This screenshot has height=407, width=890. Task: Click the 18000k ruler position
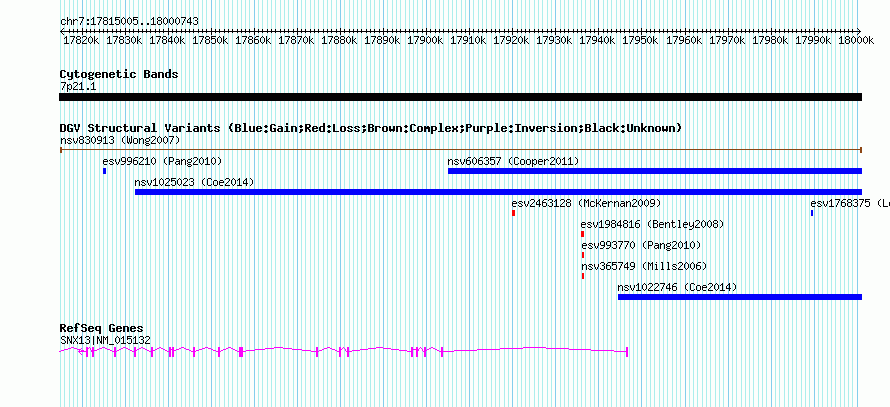click(855, 40)
